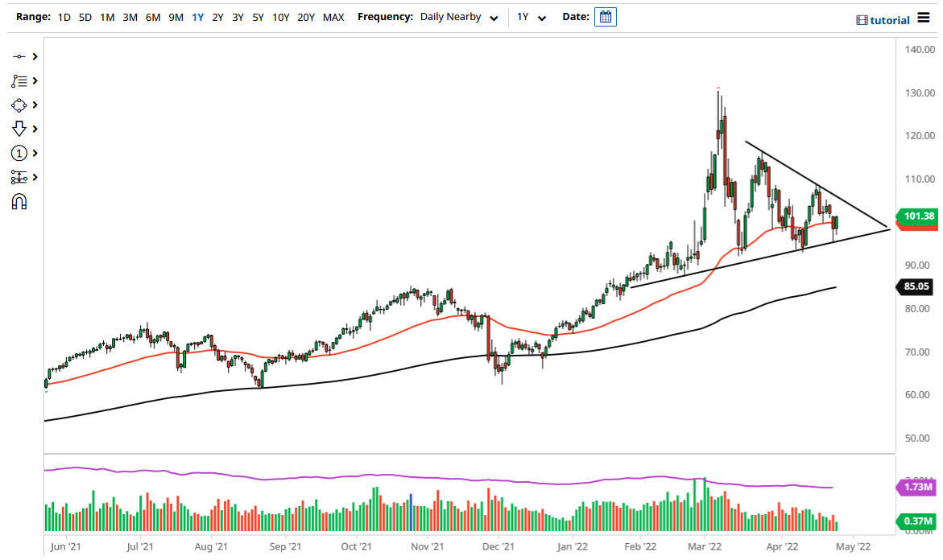The height and width of the screenshot is (560, 943).
Task: Select the trendline drawing tool
Action: tap(20, 56)
